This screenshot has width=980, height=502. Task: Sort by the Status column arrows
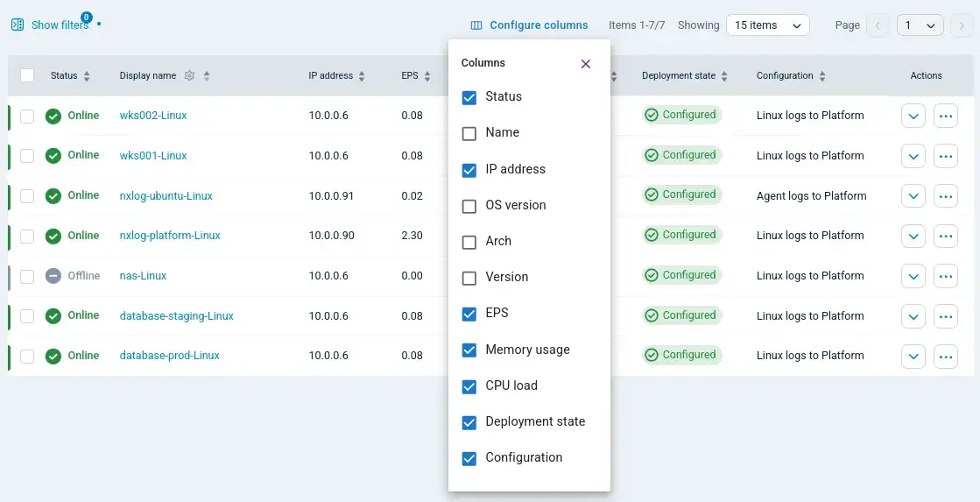pos(87,76)
